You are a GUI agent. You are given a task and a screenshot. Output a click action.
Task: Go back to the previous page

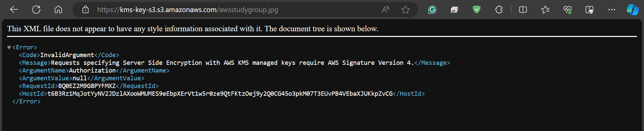tap(14, 10)
